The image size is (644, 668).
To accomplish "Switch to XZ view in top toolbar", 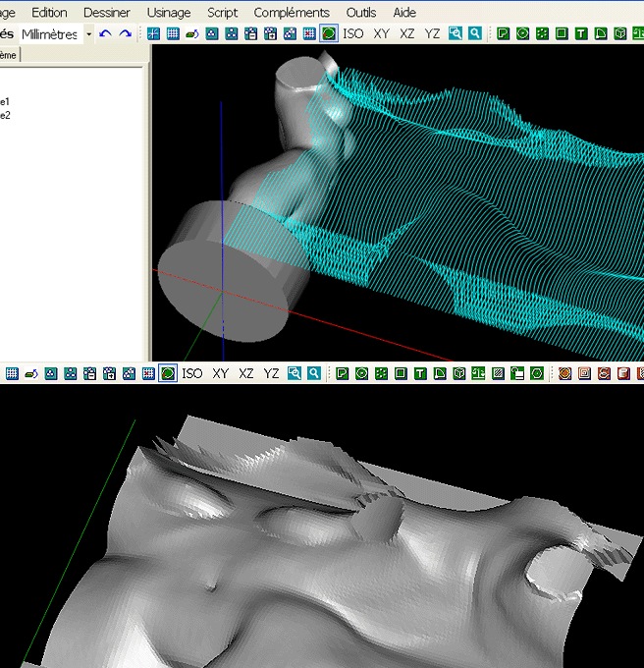I will (406, 33).
